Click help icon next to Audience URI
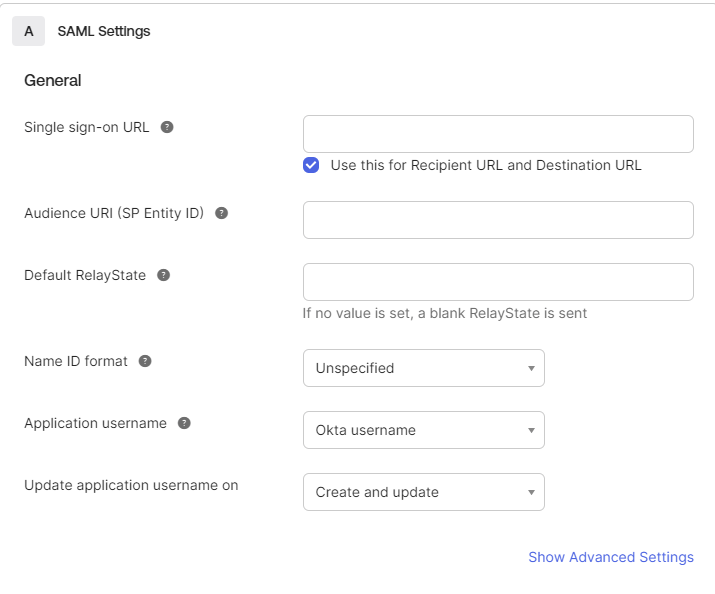This screenshot has width=715, height=594. [x=222, y=213]
